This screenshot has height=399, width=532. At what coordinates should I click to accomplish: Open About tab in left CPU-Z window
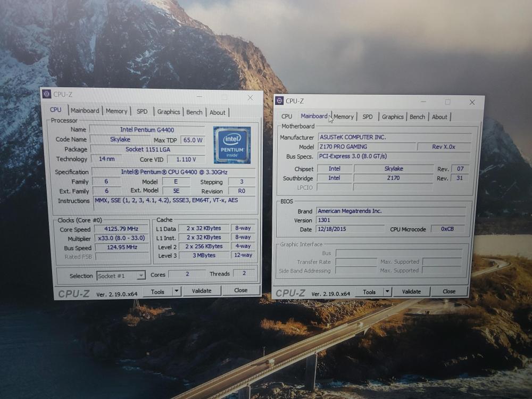point(218,112)
